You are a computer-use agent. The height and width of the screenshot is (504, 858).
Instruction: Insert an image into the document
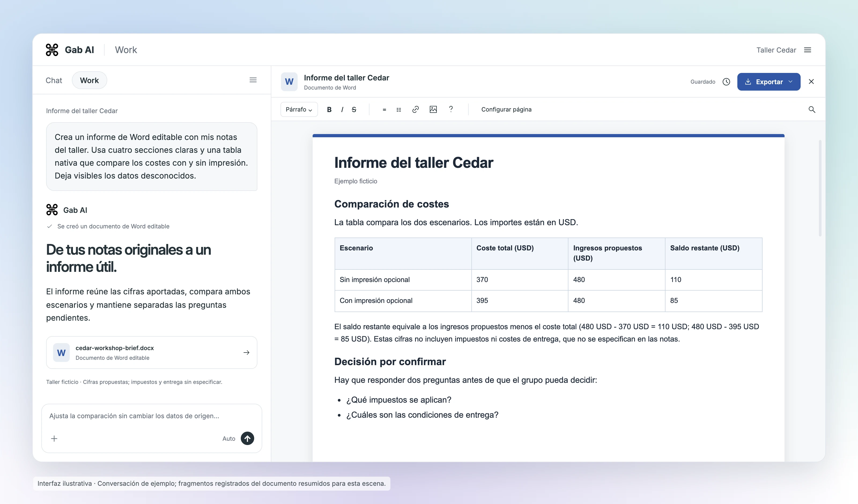(433, 109)
